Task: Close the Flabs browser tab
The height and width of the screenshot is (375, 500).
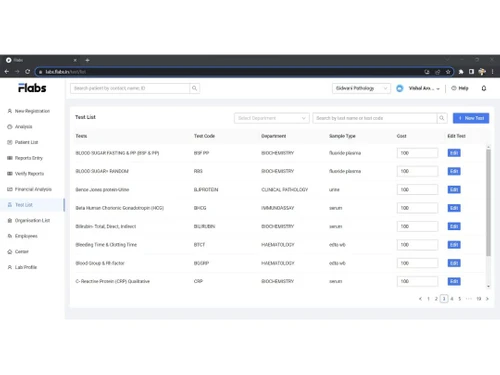Action: (x=75, y=60)
